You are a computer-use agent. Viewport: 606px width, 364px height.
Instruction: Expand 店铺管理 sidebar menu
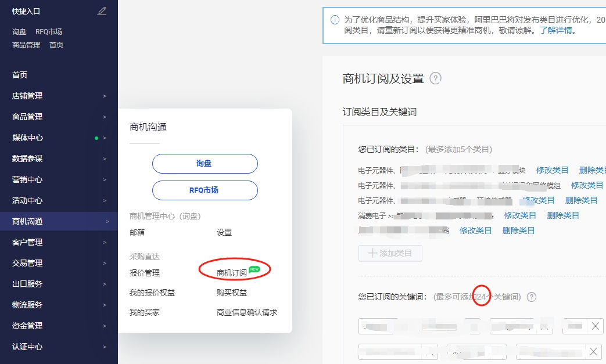tap(59, 96)
